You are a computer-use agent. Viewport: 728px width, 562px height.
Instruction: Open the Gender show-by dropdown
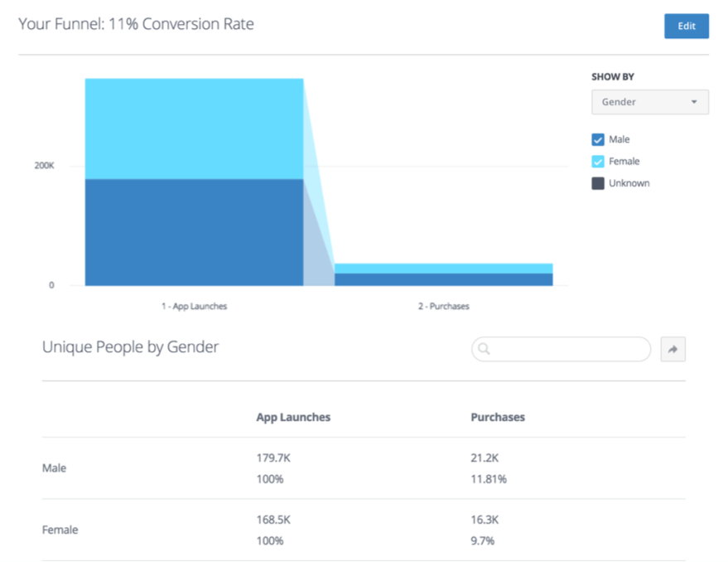[x=649, y=102]
